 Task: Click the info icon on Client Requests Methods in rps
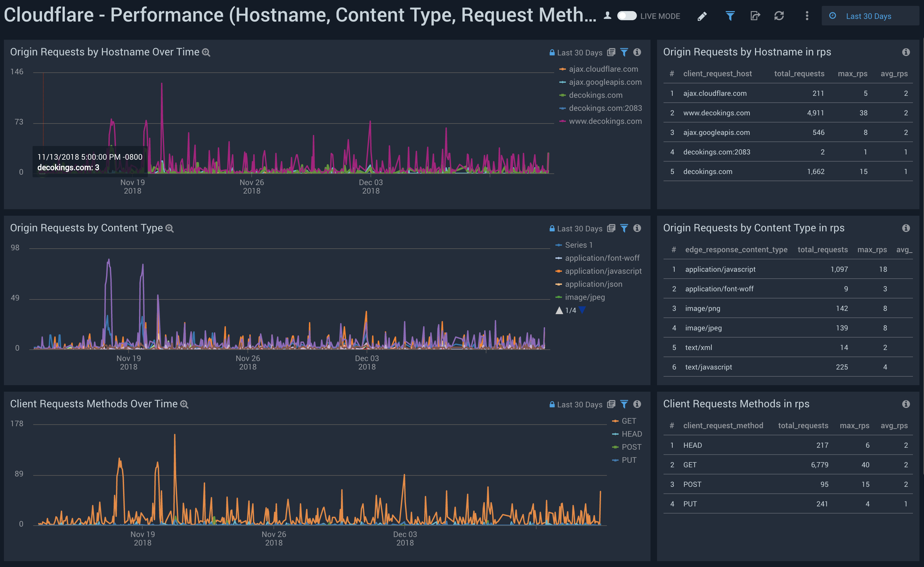[906, 404]
